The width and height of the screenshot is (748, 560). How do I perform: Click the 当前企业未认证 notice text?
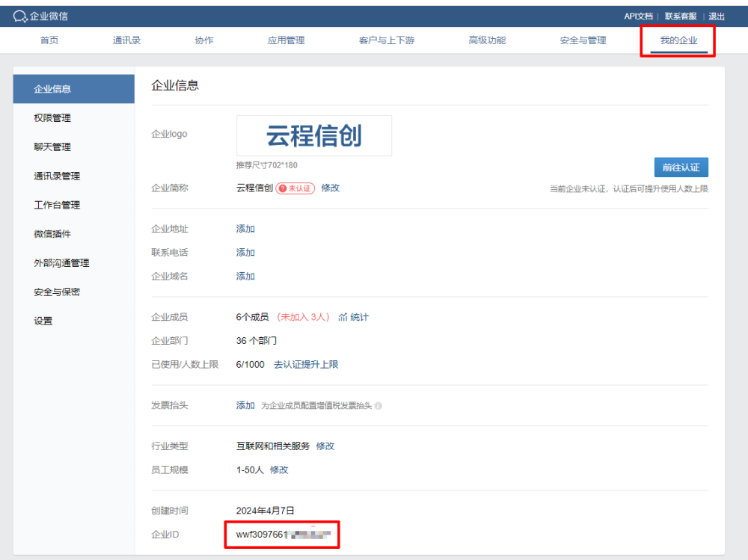point(629,189)
